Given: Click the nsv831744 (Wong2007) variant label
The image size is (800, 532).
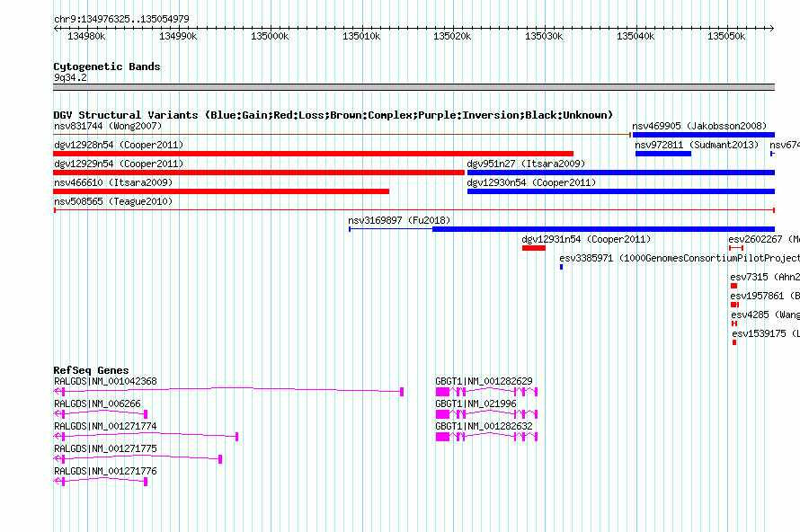Looking at the screenshot, I should (108, 126).
